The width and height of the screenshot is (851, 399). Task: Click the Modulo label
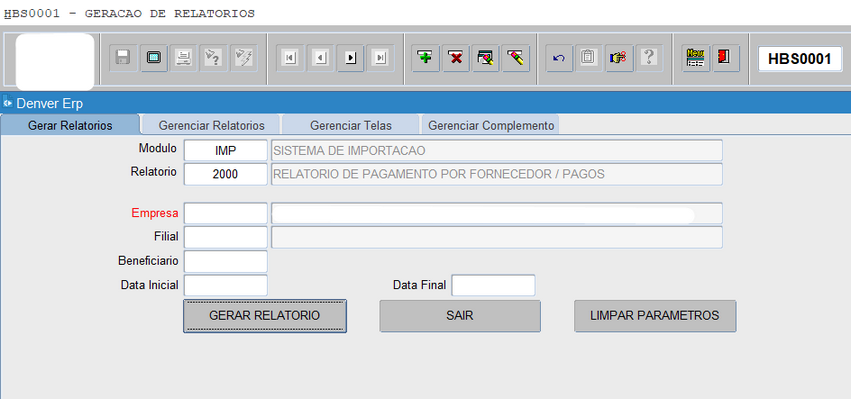click(157, 148)
